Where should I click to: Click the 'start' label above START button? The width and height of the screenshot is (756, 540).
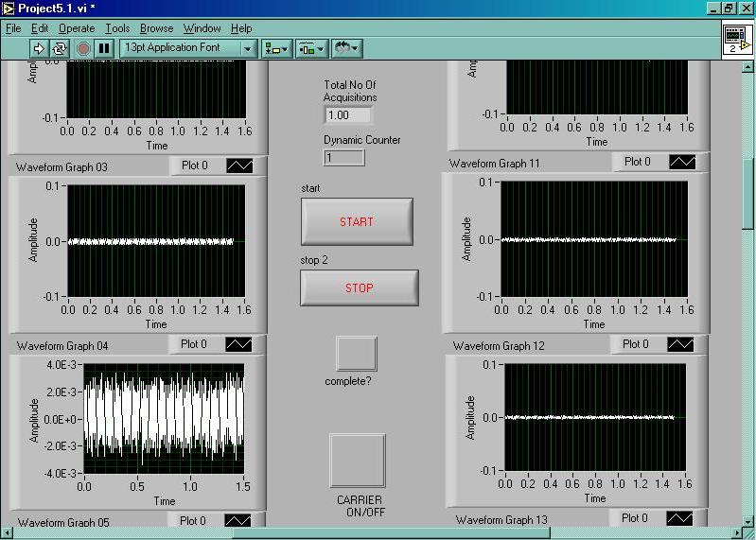pos(310,188)
